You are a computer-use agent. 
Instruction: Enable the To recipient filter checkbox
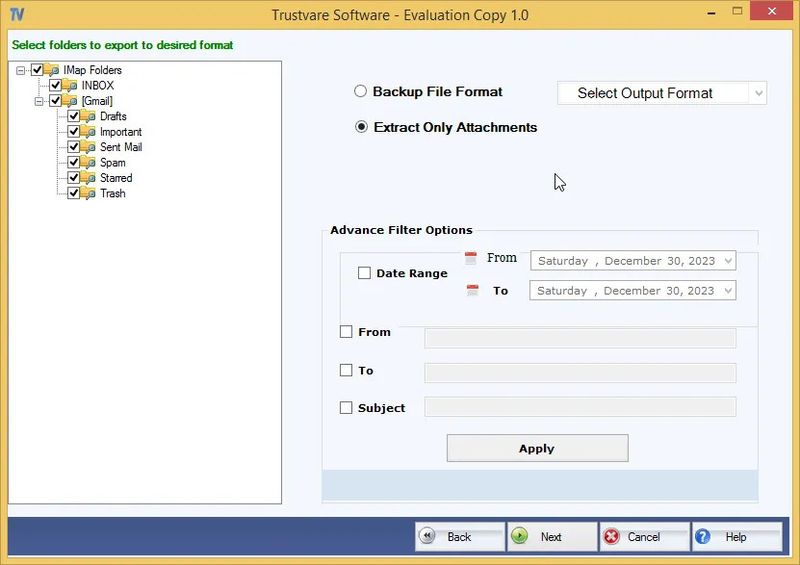point(346,370)
